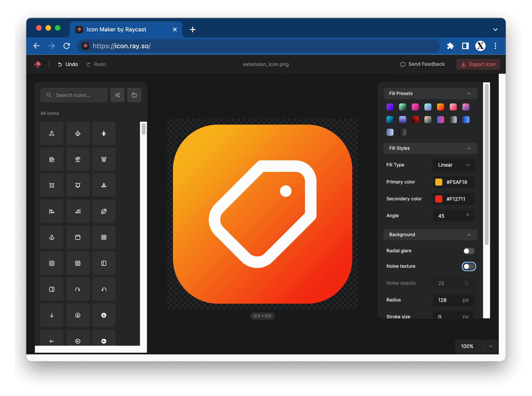
Task: Collapse the Background section
Action: 469,235
